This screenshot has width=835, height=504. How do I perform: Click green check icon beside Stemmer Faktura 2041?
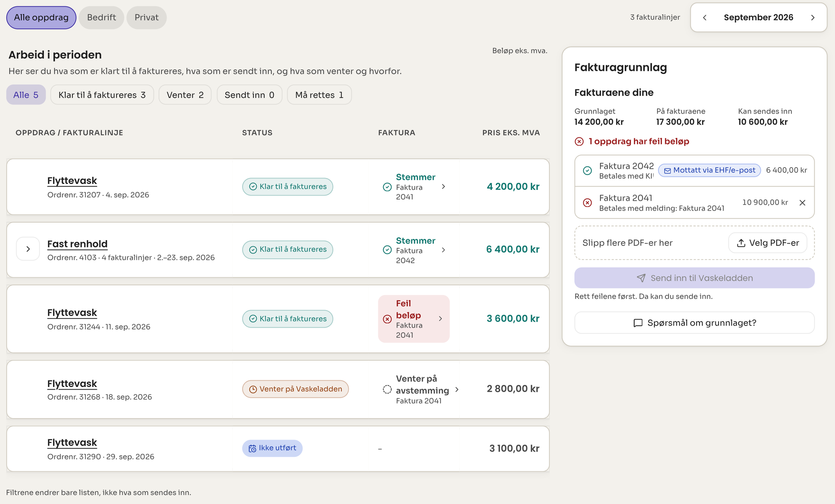(387, 187)
